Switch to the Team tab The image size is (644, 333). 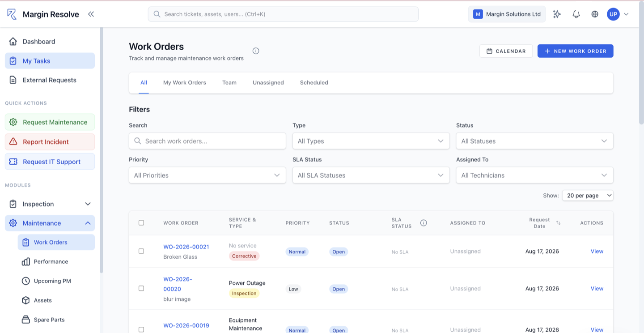point(229,82)
